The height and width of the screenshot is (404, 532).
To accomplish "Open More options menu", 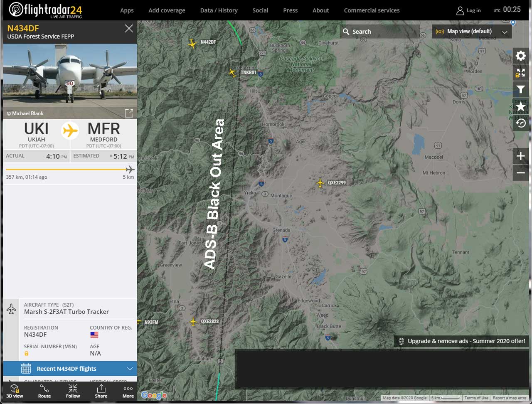I will point(128,391).
